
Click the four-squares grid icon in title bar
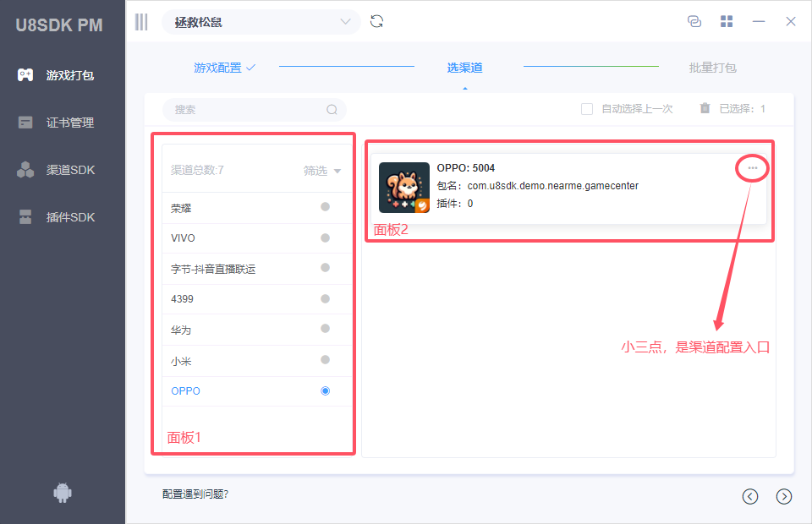[x=727, y=21]
